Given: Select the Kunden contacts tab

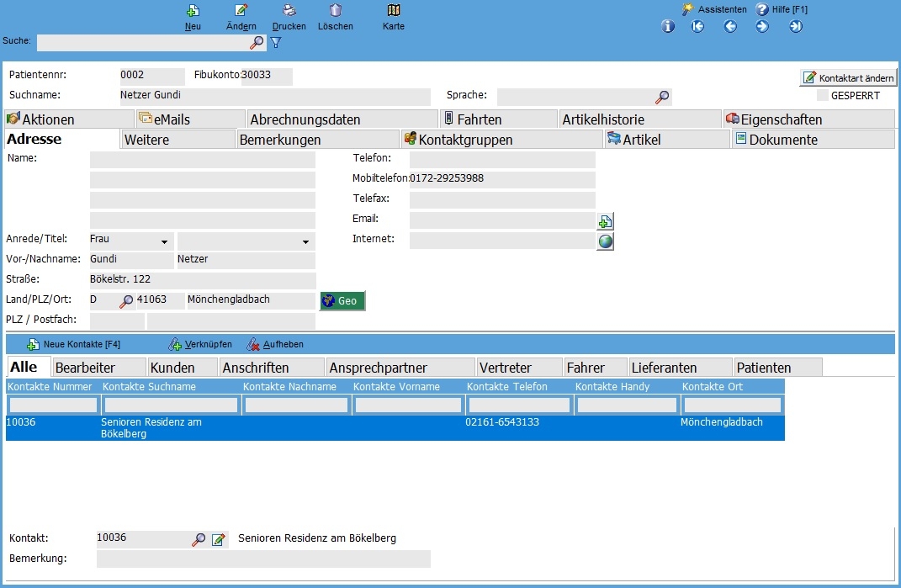Looking at the screenshot, I should tap(183, 368).
